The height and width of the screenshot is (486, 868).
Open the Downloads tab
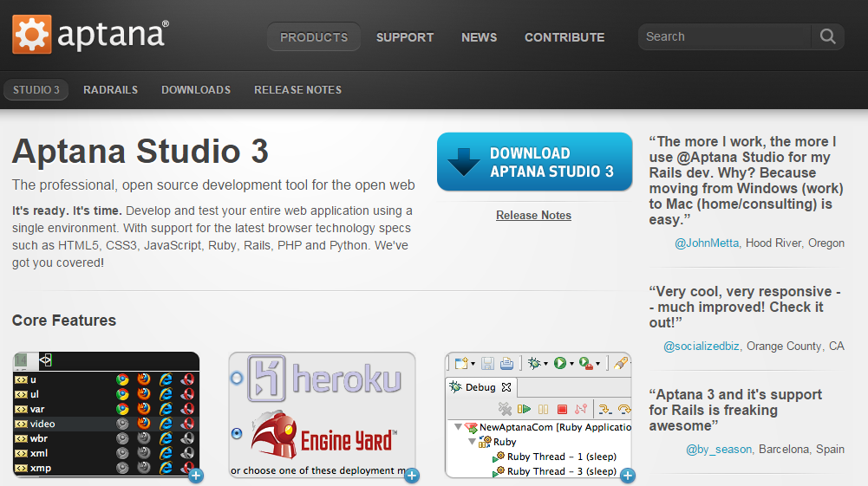tap(195, 89)
